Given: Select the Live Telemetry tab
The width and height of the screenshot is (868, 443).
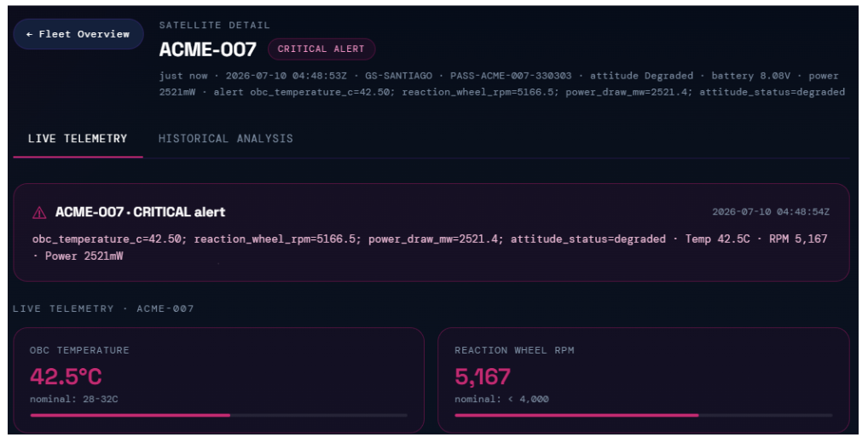Looking at the screenshot, I should (x=78, y=139).
